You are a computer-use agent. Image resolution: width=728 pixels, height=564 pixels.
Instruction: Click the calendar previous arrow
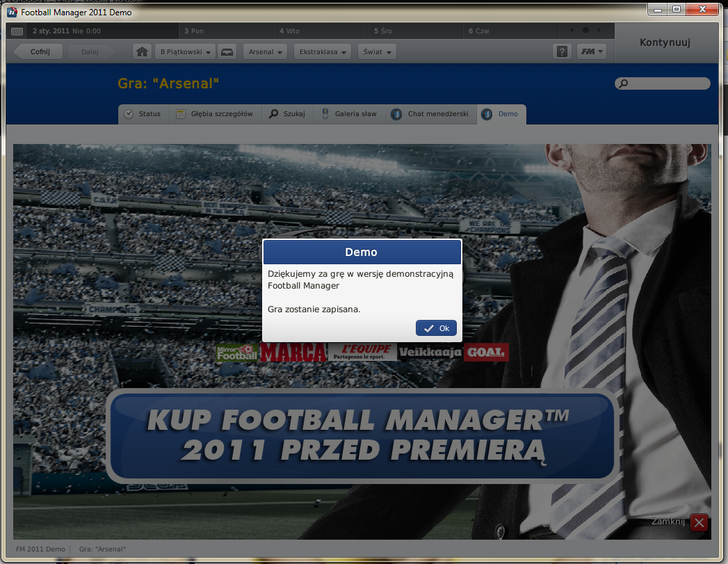[x=571, y=31]
